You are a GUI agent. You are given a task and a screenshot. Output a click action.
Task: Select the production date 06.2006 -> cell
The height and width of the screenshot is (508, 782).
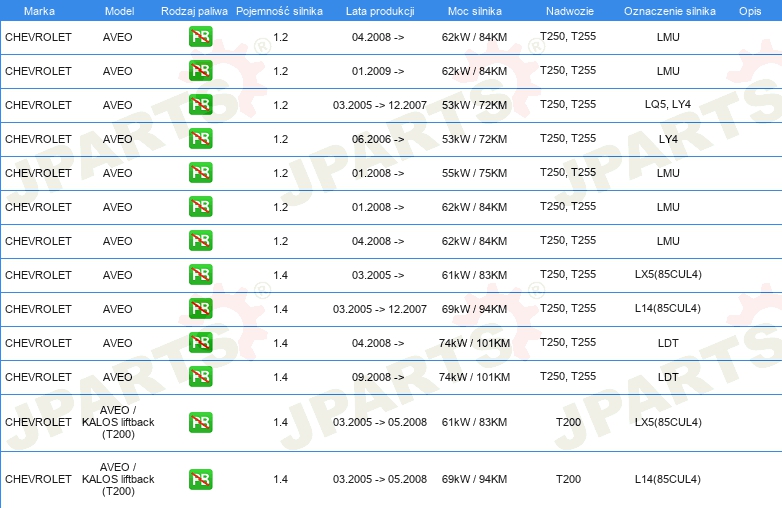pos(378,139)
